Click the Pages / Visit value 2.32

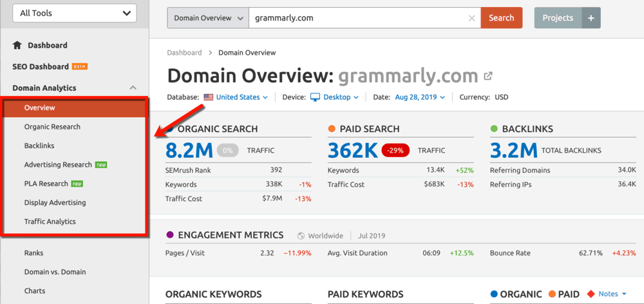pos(267,253)
